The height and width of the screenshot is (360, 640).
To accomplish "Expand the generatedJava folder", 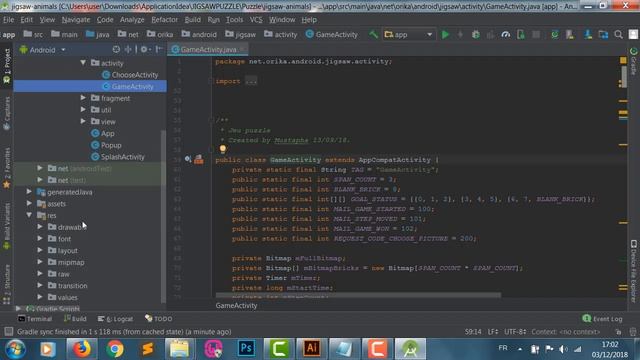I will click(29, 191).
